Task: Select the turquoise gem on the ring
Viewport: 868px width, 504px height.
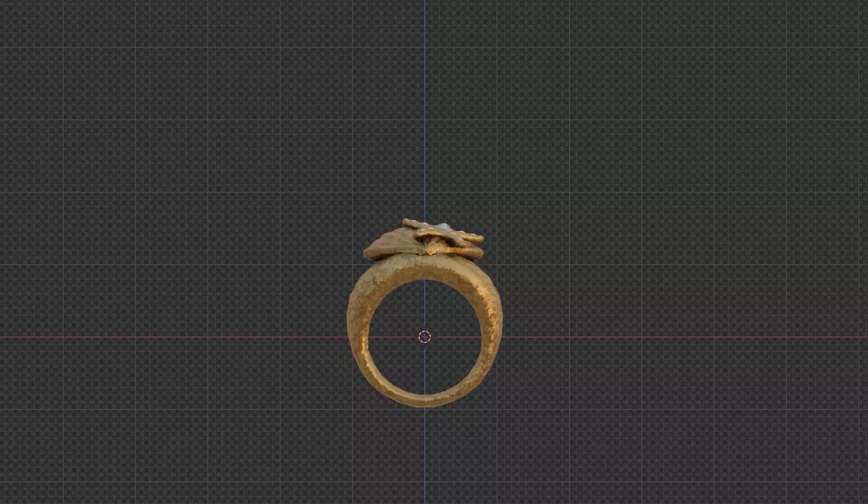Action: pyautogui.click(x=444, y=227)
